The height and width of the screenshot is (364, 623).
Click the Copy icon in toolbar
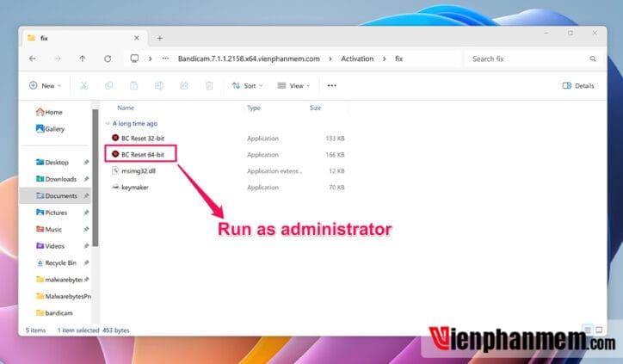tap(109, 85)
